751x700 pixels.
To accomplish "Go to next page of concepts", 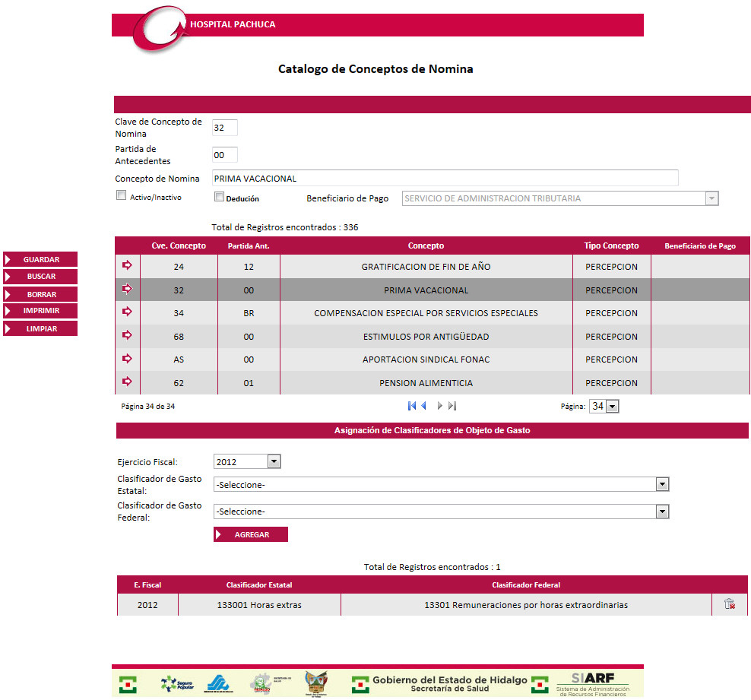I will [439, 406].
